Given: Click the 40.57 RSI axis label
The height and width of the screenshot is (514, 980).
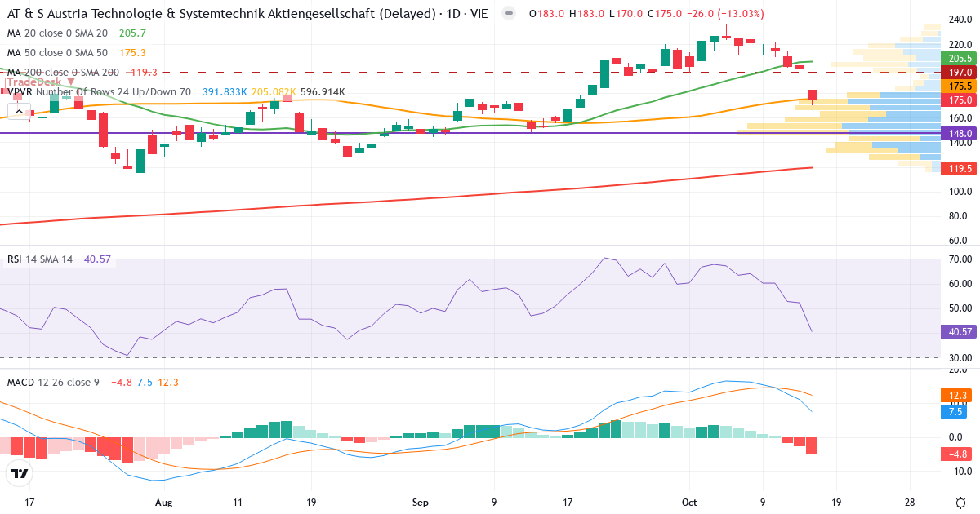Looking at the screenshot, I should (960, 332).
